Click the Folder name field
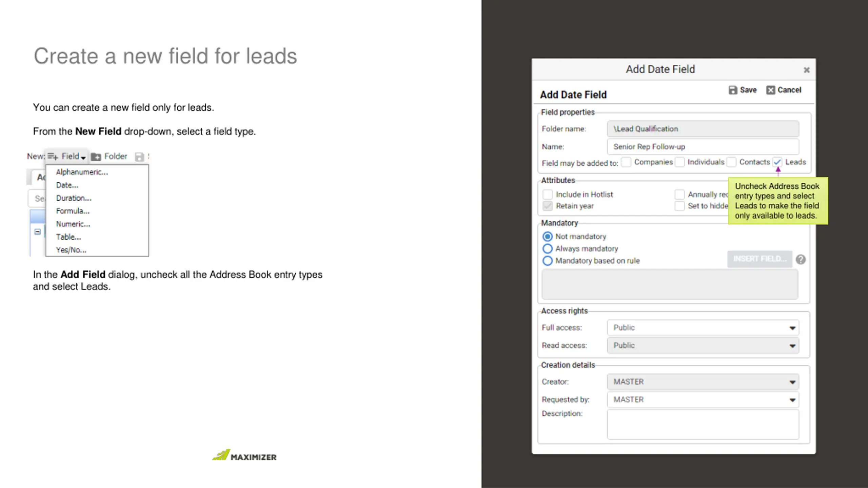 tap(703, 129)
